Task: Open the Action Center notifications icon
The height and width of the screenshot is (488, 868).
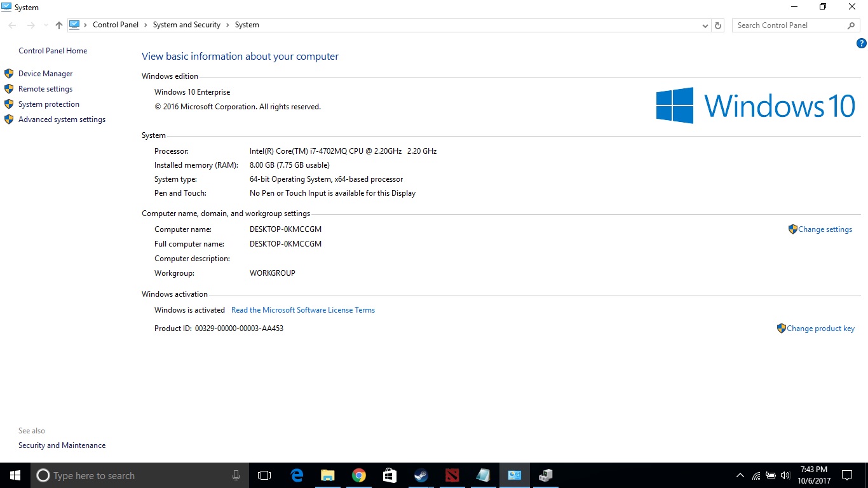Action: pos(847,475)
